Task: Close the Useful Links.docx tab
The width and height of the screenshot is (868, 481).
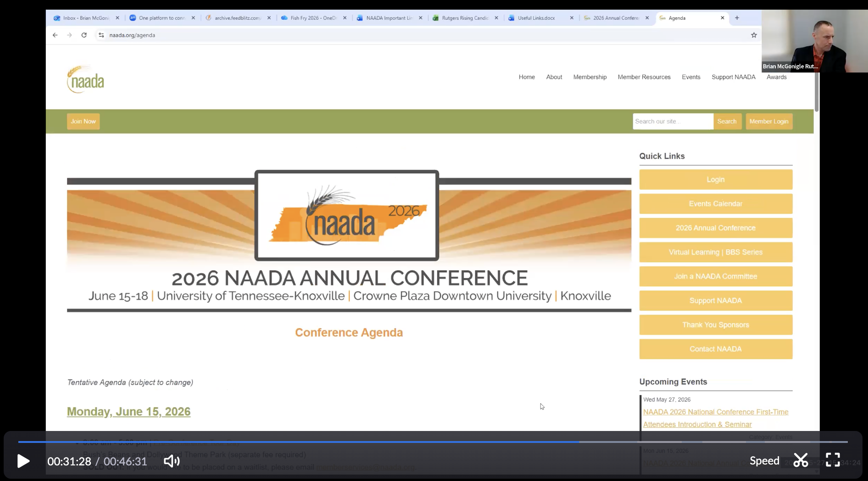Action: pyautogui.click(x=572, y=18)
